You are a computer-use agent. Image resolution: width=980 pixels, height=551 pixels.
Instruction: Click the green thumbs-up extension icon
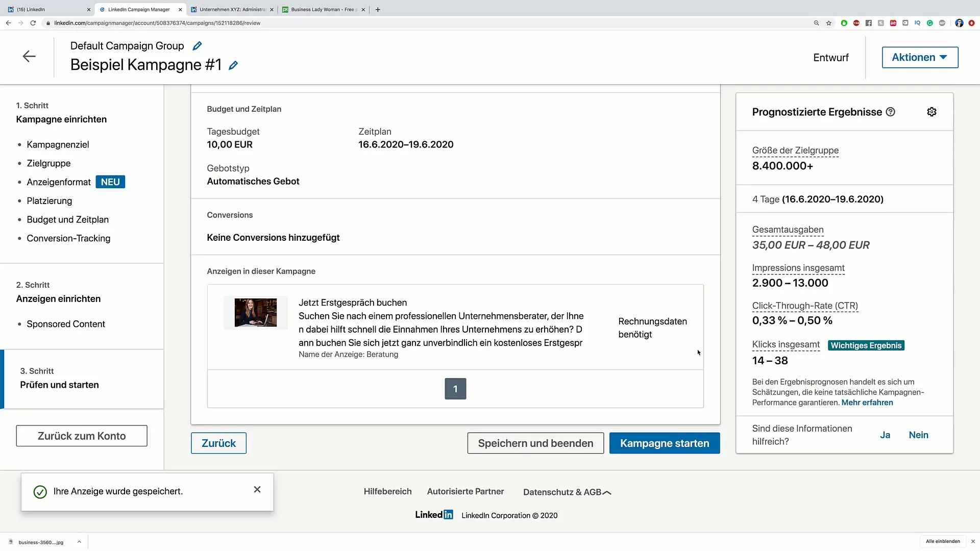[x=844, y=23]
